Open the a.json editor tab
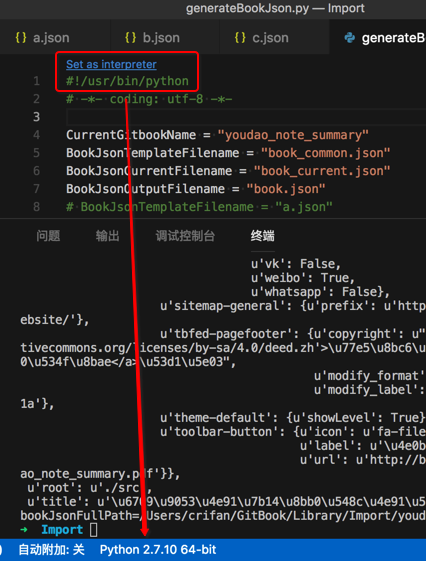 55,37
